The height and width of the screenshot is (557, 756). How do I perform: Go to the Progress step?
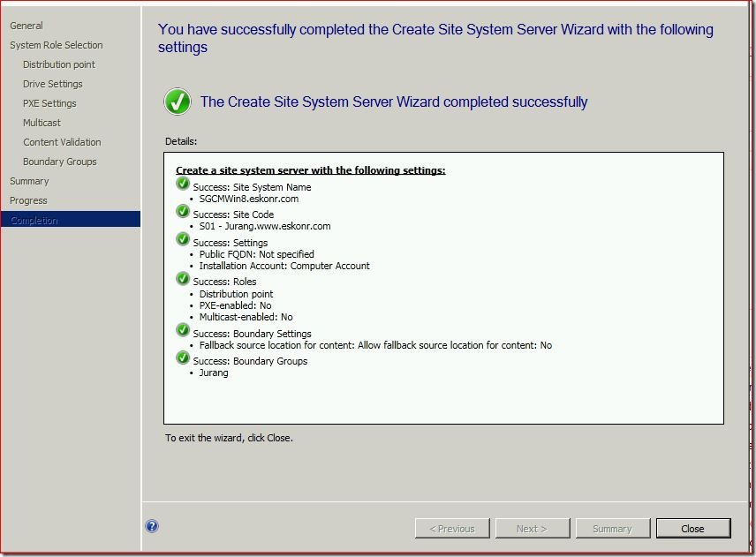click(x=28, y=200)
